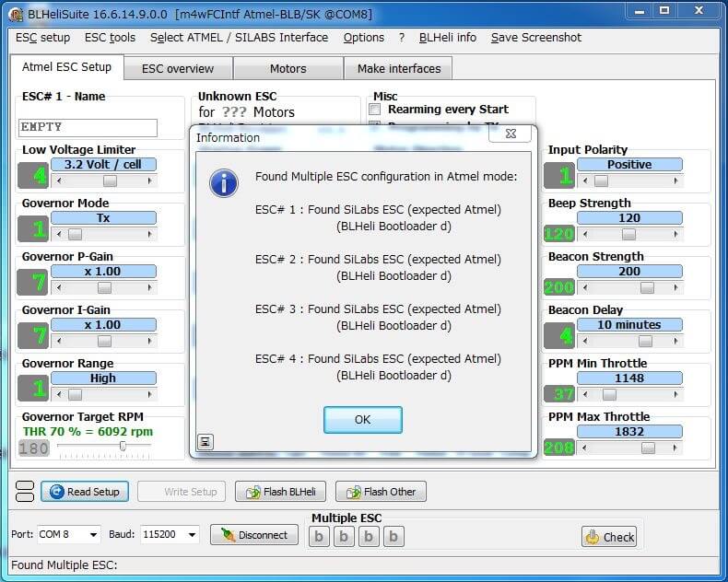Screen dimensions: 728x582
Task: Click the Flash BLHeli button
Action: 280,492
